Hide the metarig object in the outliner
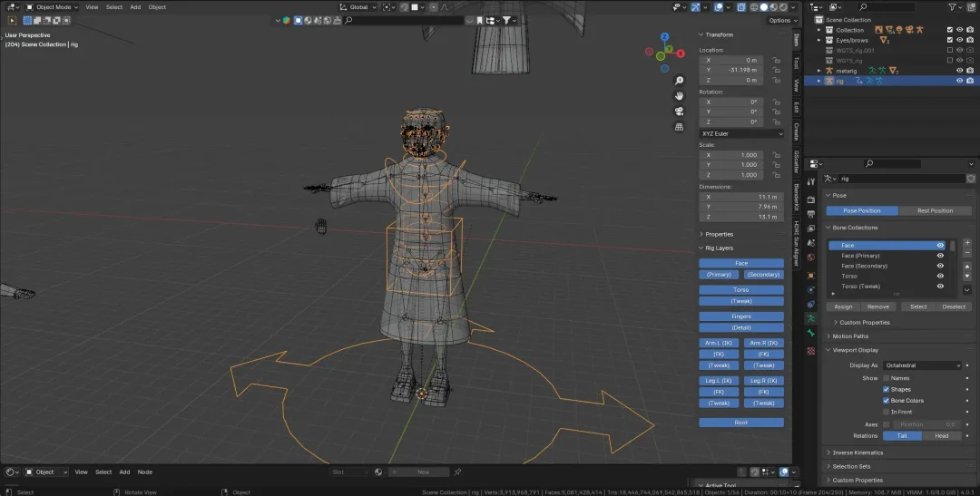 click(958, 70)
